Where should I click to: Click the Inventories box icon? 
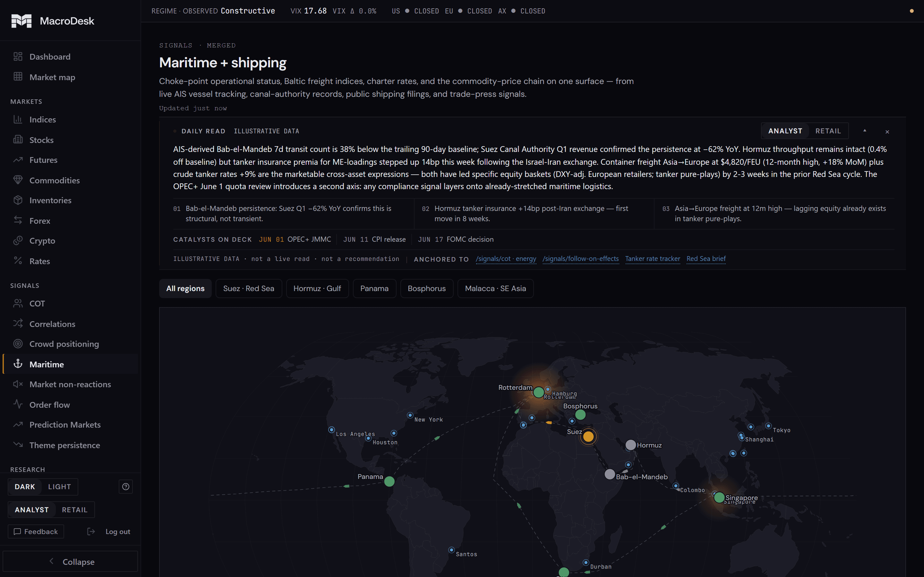click(x=18, y=200)
